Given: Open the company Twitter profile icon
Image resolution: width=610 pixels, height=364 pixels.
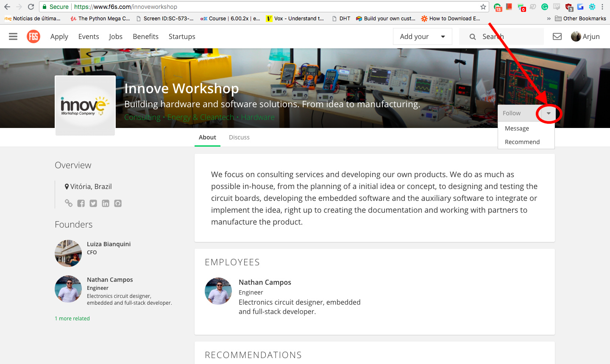Looking at the screenshot, I should (x=93, y=203).
